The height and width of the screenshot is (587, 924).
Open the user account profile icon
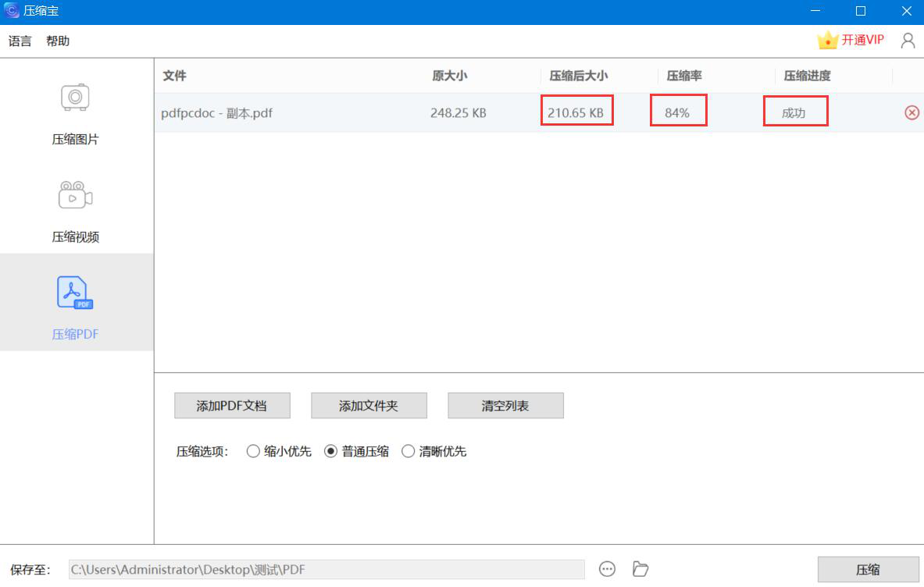908,41
